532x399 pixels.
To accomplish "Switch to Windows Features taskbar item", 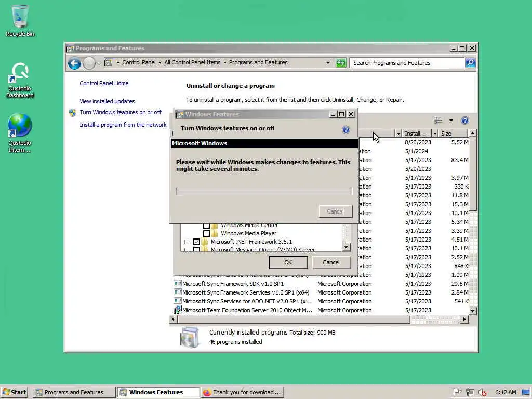I will (x=158, y=392).
